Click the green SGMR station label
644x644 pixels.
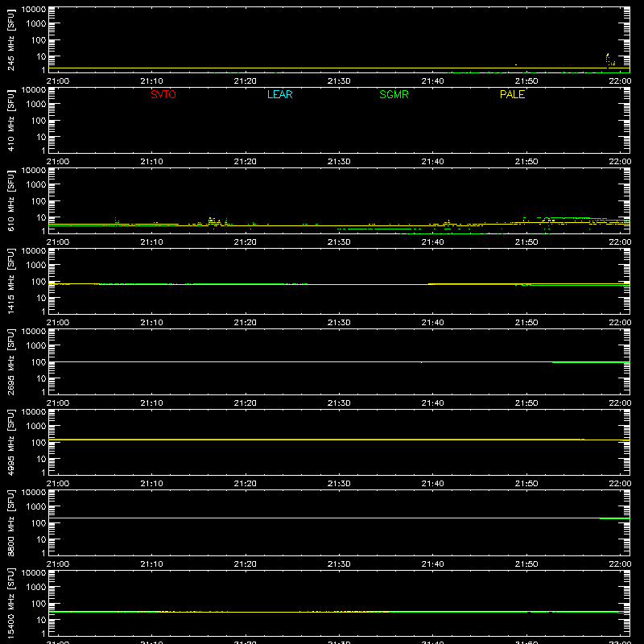pos(394,94)
